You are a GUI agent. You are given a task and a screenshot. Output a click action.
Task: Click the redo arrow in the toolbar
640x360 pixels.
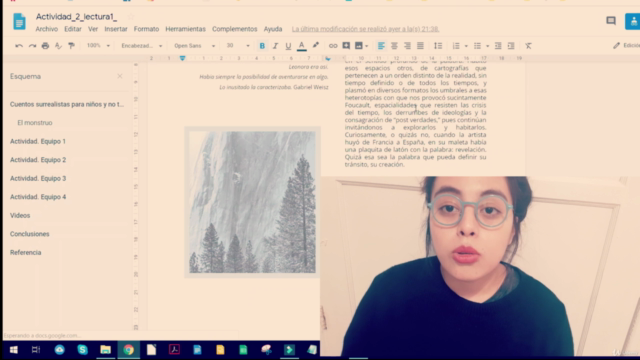[x=32, y=46]
